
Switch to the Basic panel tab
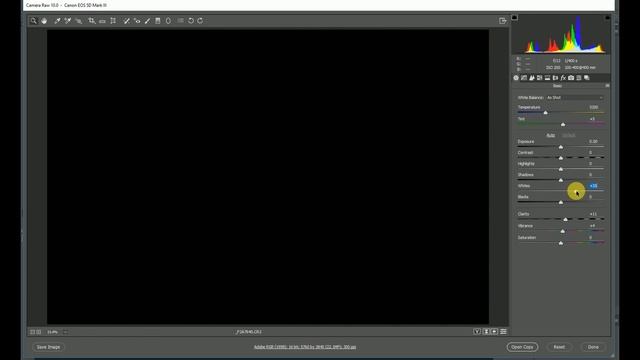click(516, 78)
